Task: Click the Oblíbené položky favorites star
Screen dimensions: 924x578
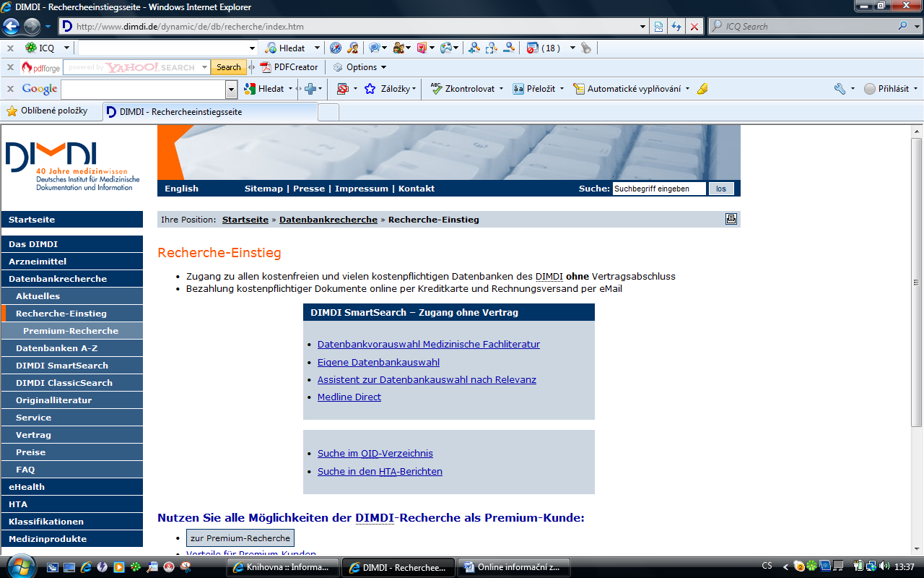Action: click(x=12, y=111)
